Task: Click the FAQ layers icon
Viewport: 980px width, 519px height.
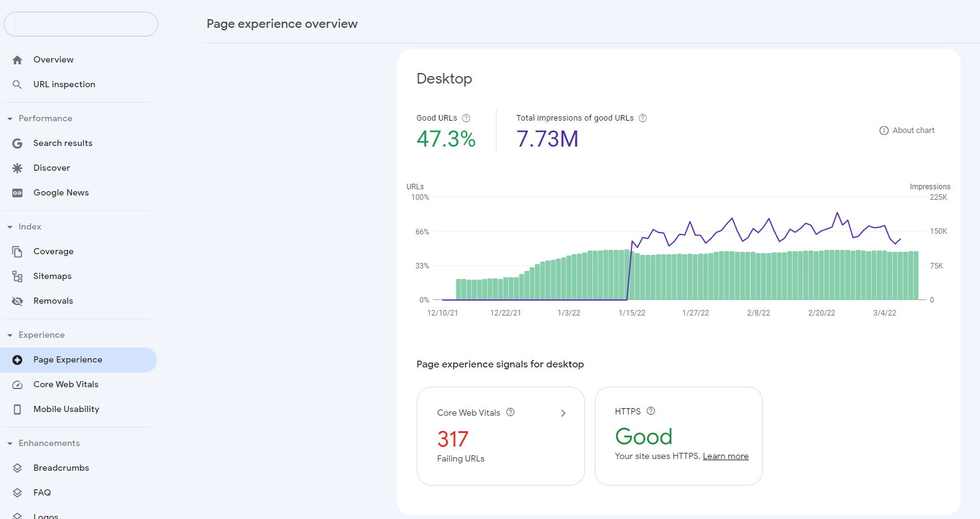Action: click(17, 493)
